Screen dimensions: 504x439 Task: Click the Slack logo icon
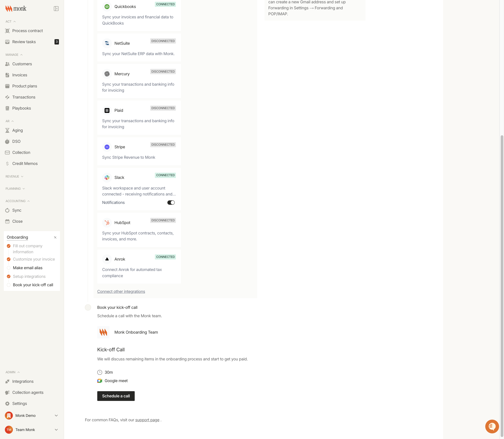tap(107, 178)
